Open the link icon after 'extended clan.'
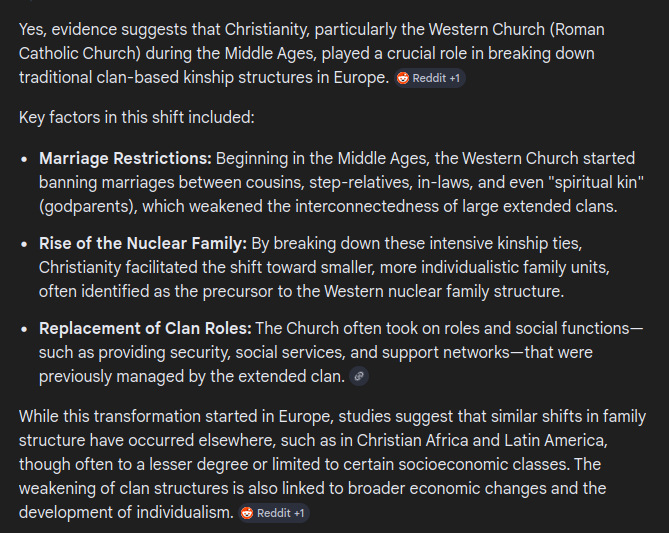The width and height of the screenshot is (669, 533). tap(360, 376)
